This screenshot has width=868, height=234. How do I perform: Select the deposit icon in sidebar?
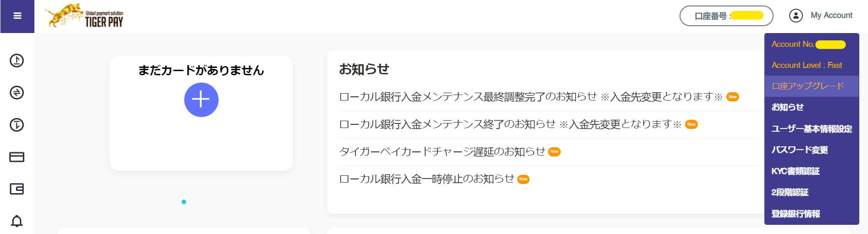[17, 61]
